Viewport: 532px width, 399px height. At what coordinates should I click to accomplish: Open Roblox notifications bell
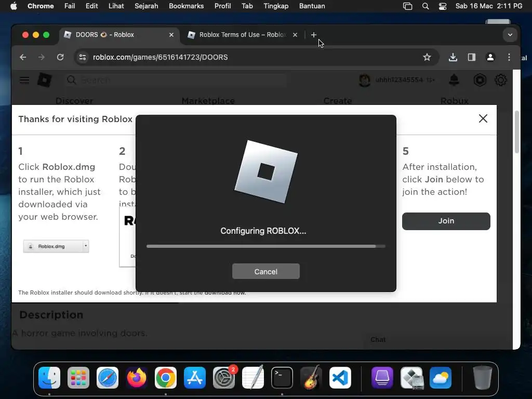(454, 80)
